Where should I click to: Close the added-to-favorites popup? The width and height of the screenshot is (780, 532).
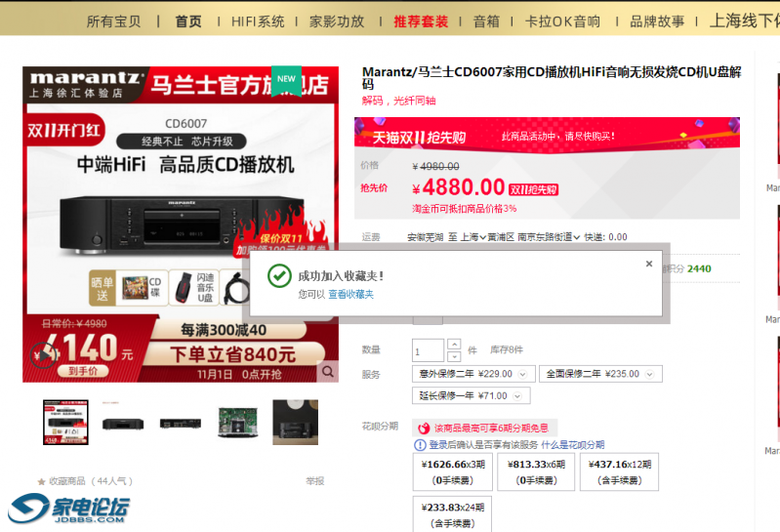(x=648, y=264)
